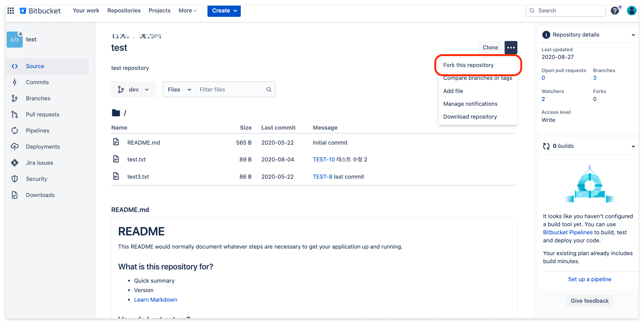Click the root folder icon
644x324 pixels.
point(116,113)
